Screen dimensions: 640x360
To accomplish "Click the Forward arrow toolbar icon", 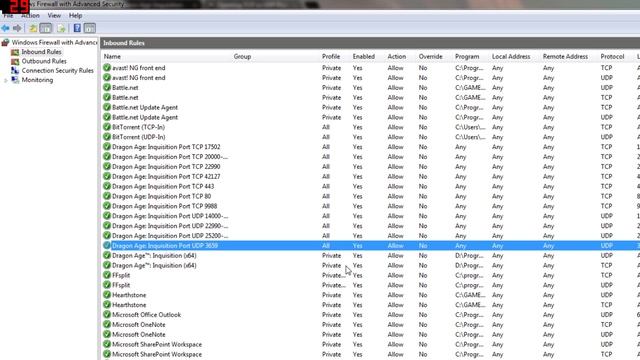I will point(17,28).
